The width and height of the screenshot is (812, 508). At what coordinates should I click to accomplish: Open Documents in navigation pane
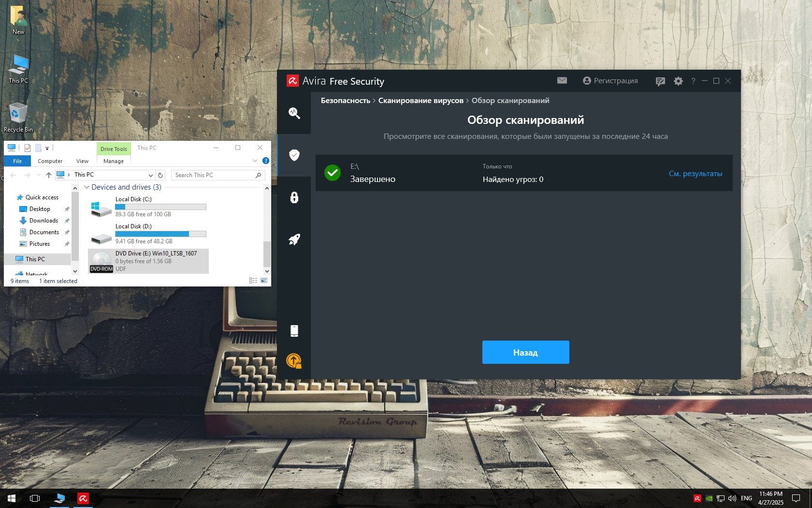click(x=44, y=232)
